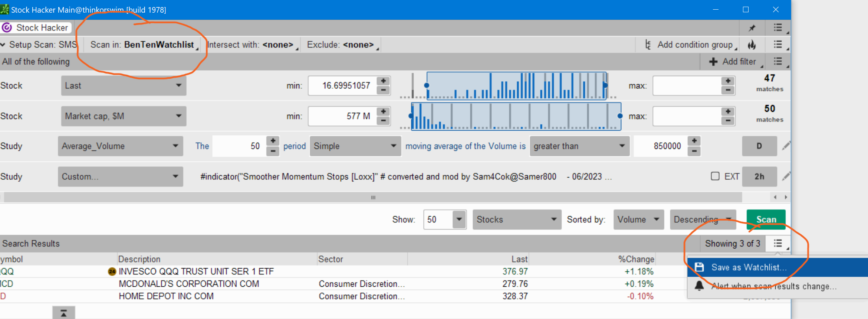The height and width of the screenshot is (319, 868).
Task: Click the 850000 volume input field
Action: [660, 146]
